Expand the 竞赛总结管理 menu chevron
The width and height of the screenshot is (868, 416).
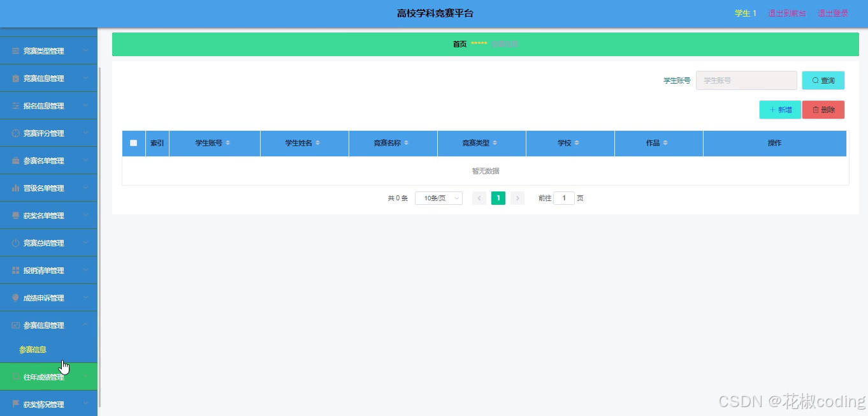(87, 242)
